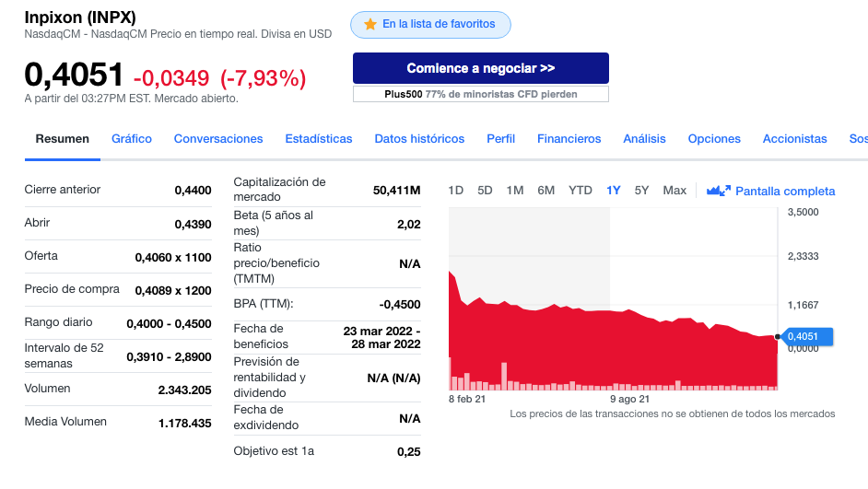Switch to the Perfil tab
The height and width of the screenshot is (489, 868).
[500, 139]
